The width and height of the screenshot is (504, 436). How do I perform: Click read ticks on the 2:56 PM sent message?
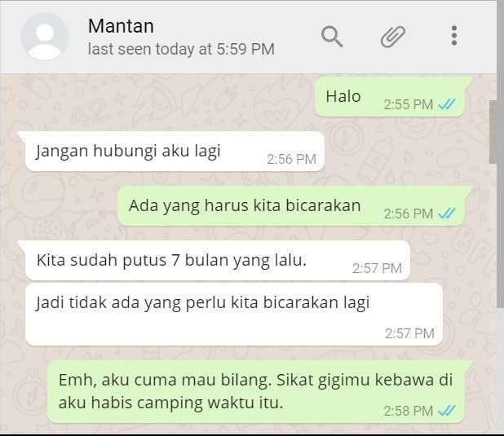point(447,213)
